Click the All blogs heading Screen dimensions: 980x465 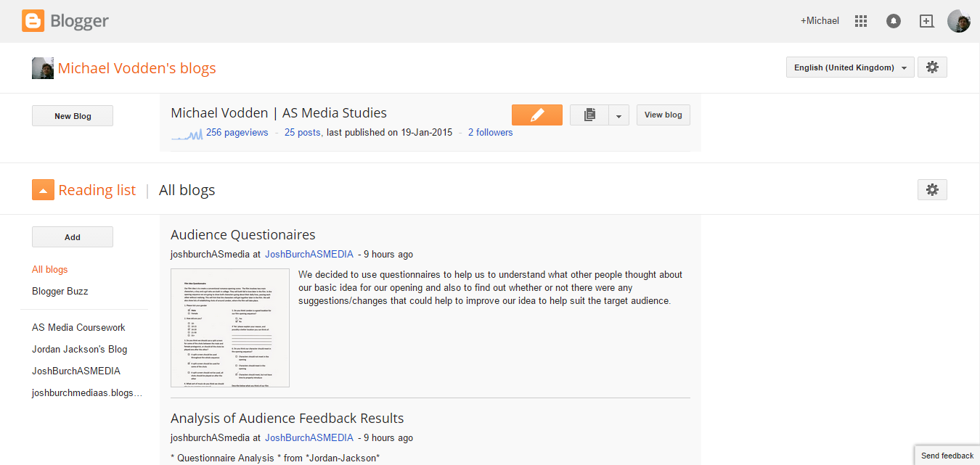tap(187, 190)
